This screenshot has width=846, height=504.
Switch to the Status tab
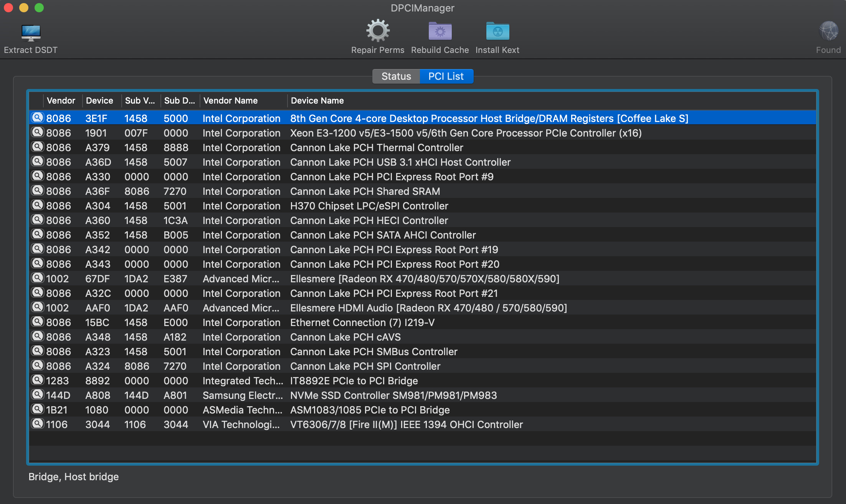[x=396, y=76]
